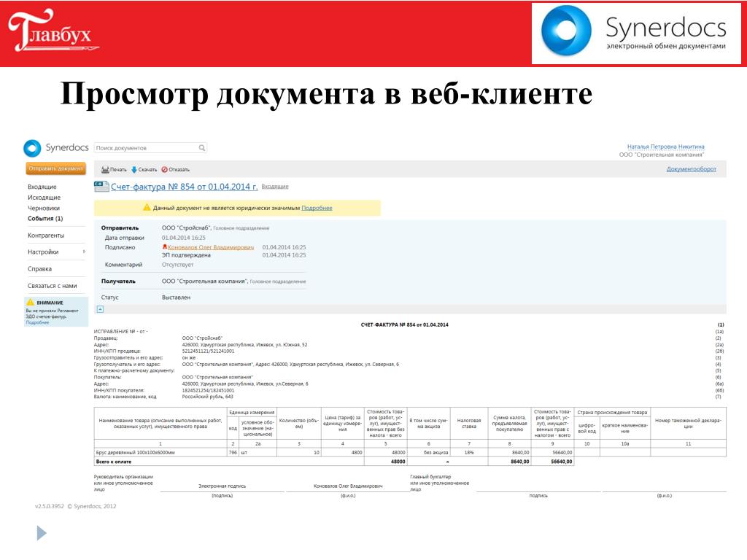Image resolution: width=747 pixels, height=560 pixels.
Task: Open Исходящие in the sidebar
Action: (x=44, y=197)
